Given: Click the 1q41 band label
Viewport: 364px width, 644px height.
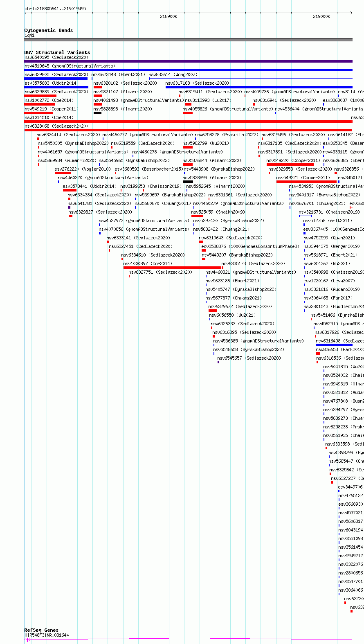Looking at the screenshot, I should coord(29,35).
